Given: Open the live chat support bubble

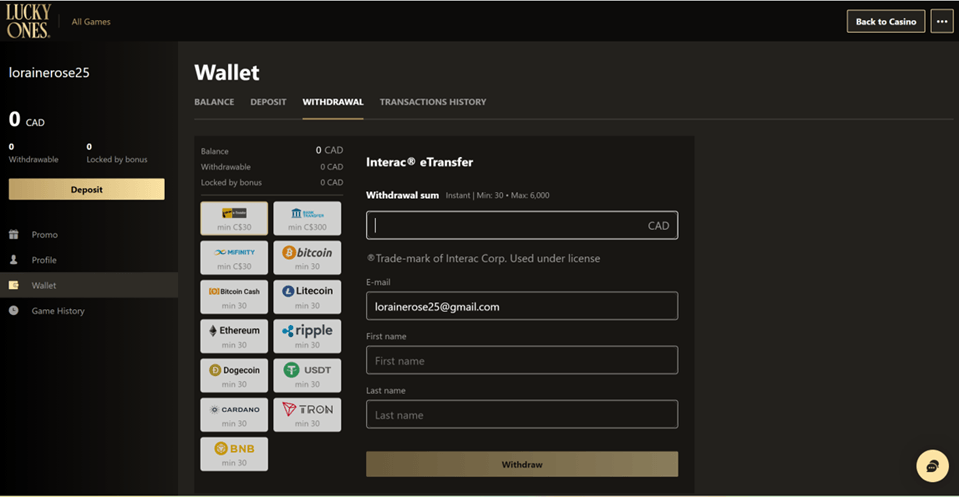Looking at the screenshot, I should (x=932, y=466).
